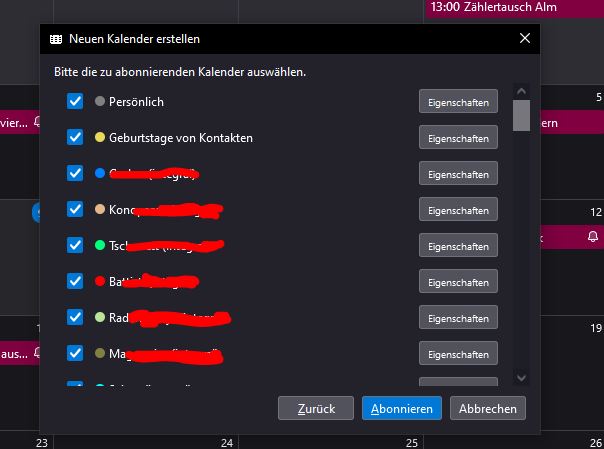Open Eigenschaften for Persönlich calendar
This screenshot has height=449, width=604.
(x=458, y=102)
